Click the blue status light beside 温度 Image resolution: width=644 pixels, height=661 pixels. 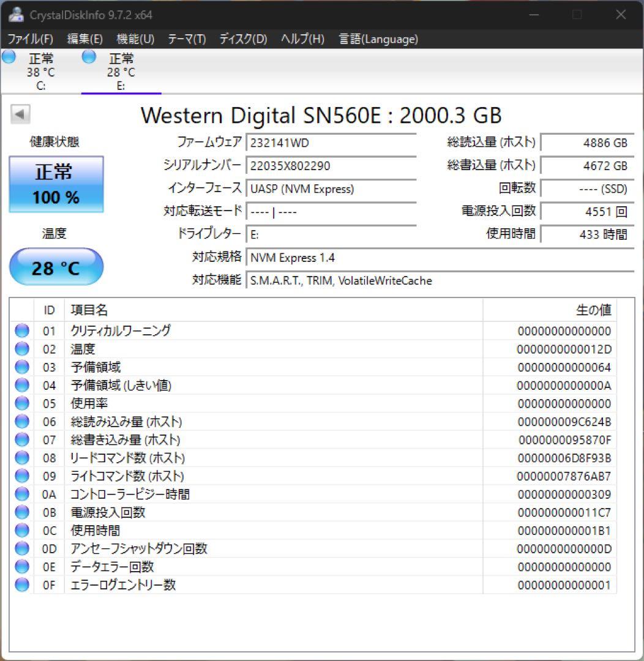click(x=21, y=349)
